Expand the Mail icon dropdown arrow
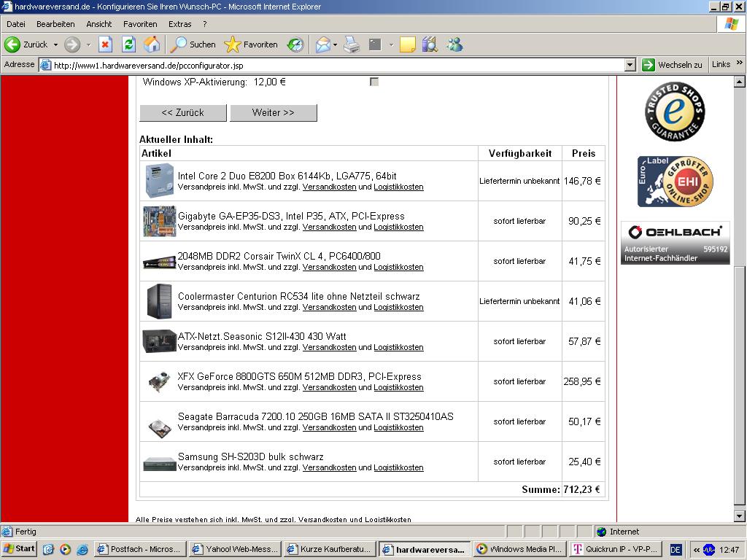747x560 pixels. [336, 44]
